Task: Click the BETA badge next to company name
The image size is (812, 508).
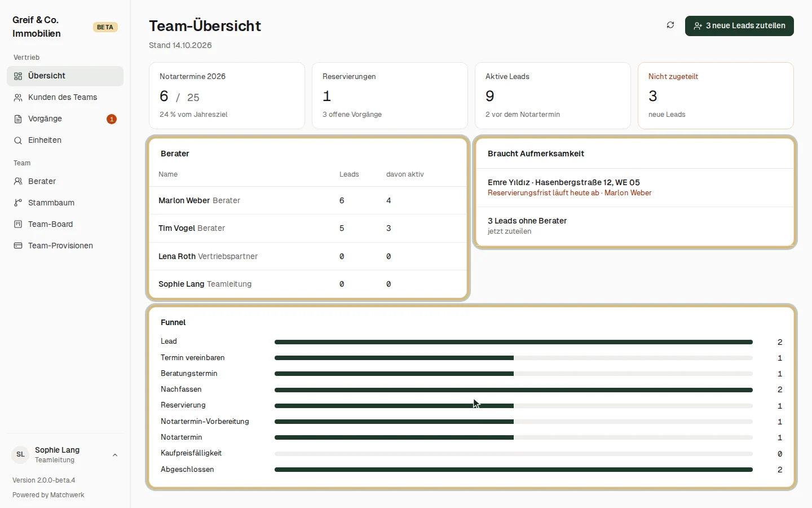Action: (105, 27)
